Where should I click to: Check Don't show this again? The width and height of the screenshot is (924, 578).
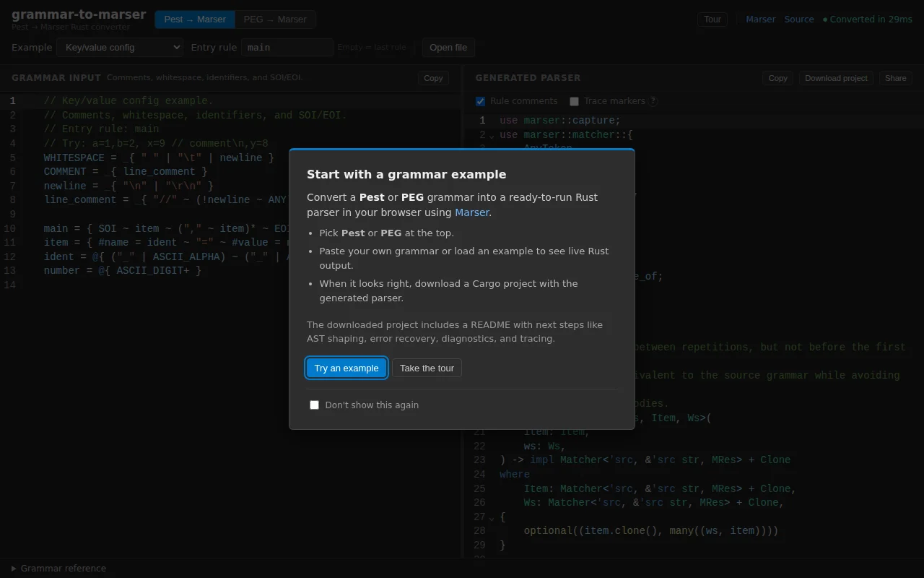314,405
